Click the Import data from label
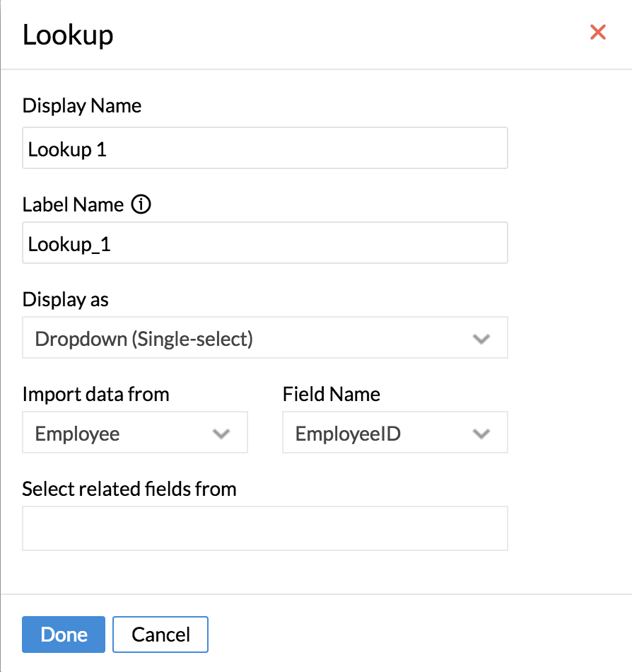The height and width of the screenshot is (672, 632). (96, 394)
